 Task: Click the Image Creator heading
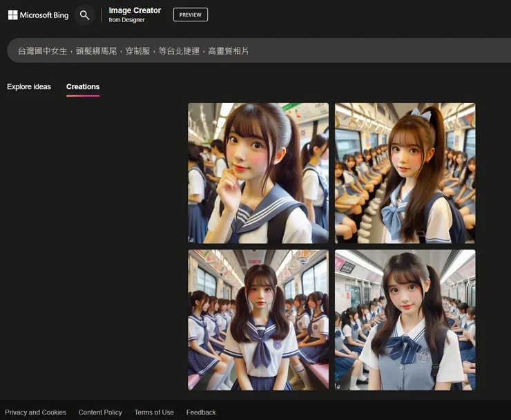click(135, 10)
